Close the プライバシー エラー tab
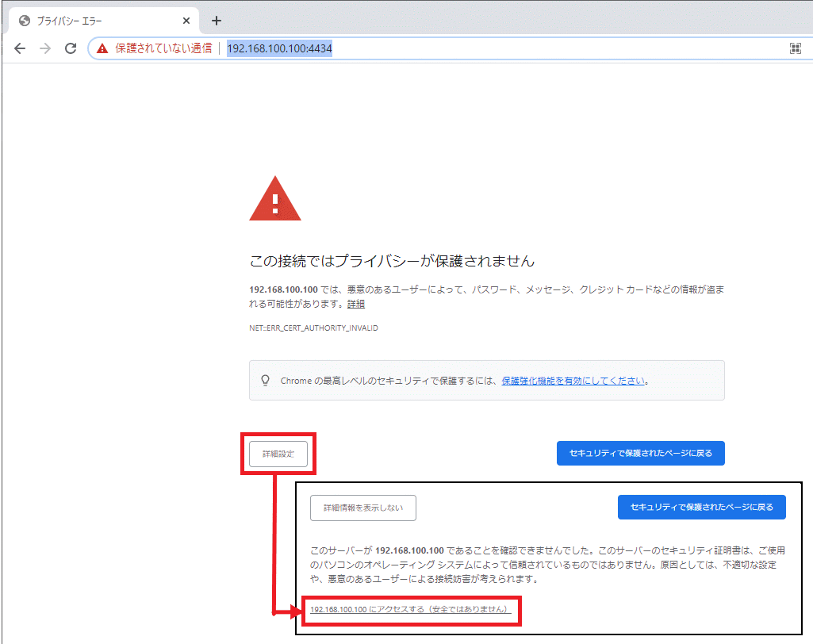This screenshot has height=644, width=813. click(x=186, y=21)
